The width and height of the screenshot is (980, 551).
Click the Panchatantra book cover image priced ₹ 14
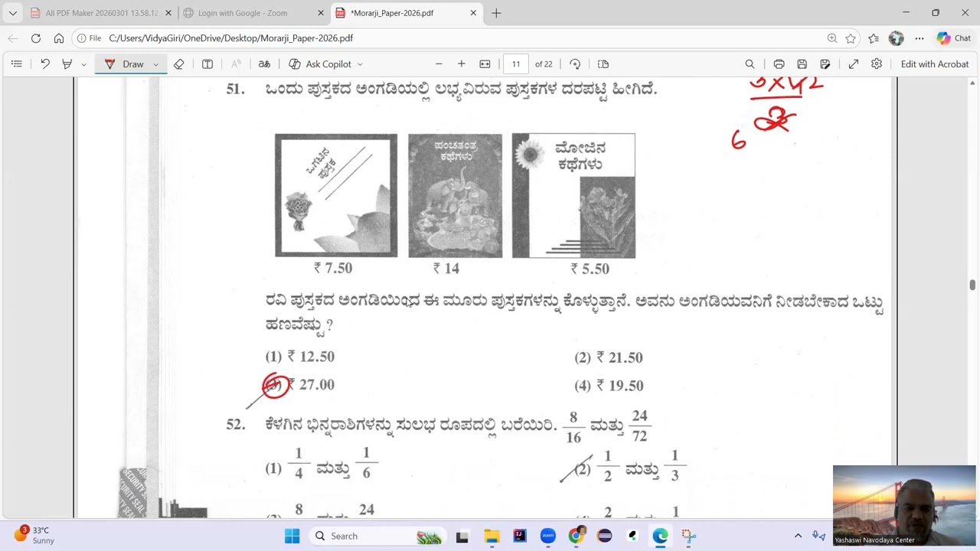pyautogui.click(x=455, y=196)
